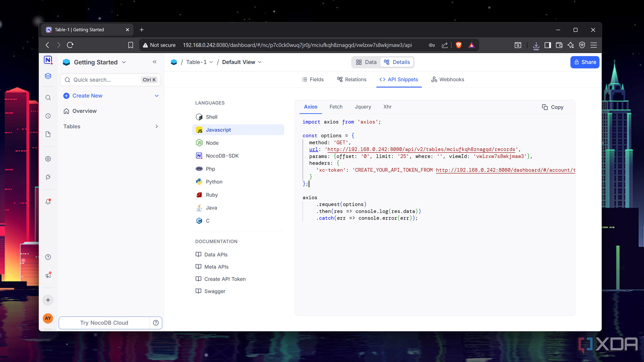Select NocoDB-SDK in languages list
This screenshot has height=362, width=644.
point(238,156)
